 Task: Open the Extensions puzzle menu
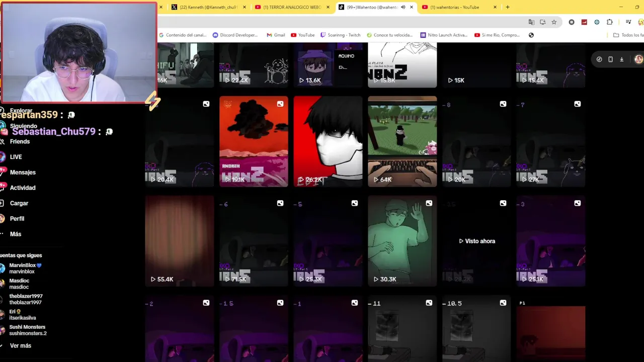click(610, 22)
